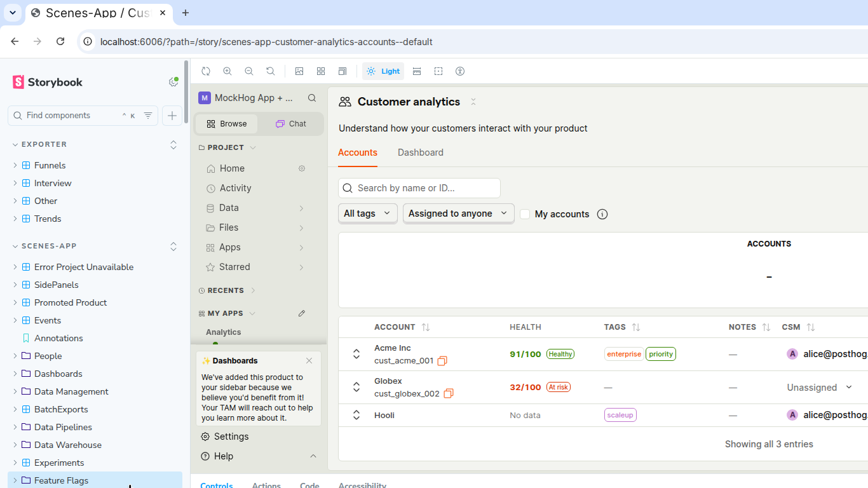Click the zoom out toolbar icon
The width and height of the screenshot is (868, 488).
click(x=249, y=71)
